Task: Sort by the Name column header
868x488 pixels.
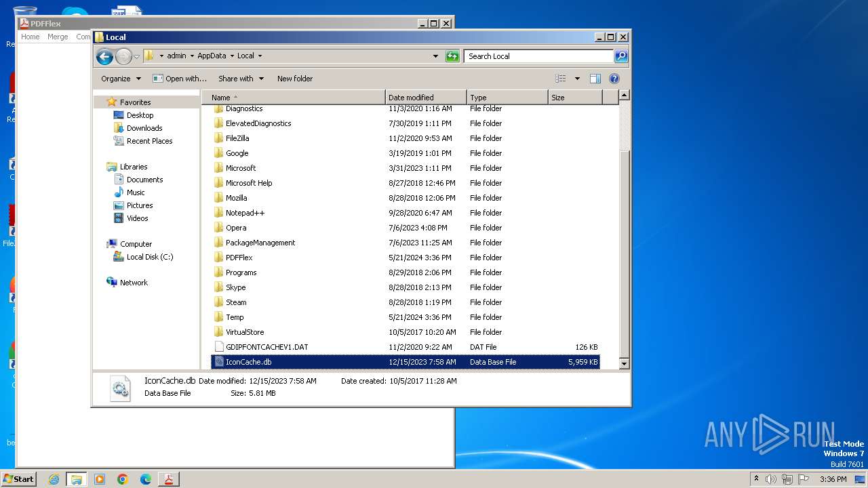Action: pos(294,98)
